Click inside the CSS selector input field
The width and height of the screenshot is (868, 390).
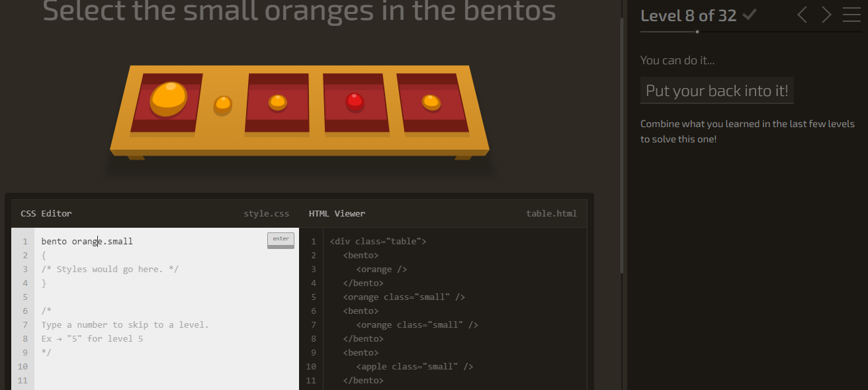tap(132, 241)
